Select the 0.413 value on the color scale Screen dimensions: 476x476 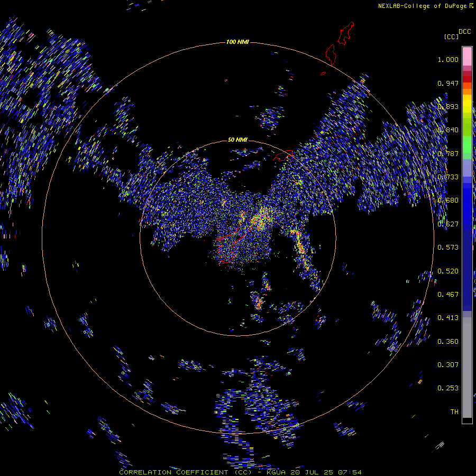click(x=448, y=318)
